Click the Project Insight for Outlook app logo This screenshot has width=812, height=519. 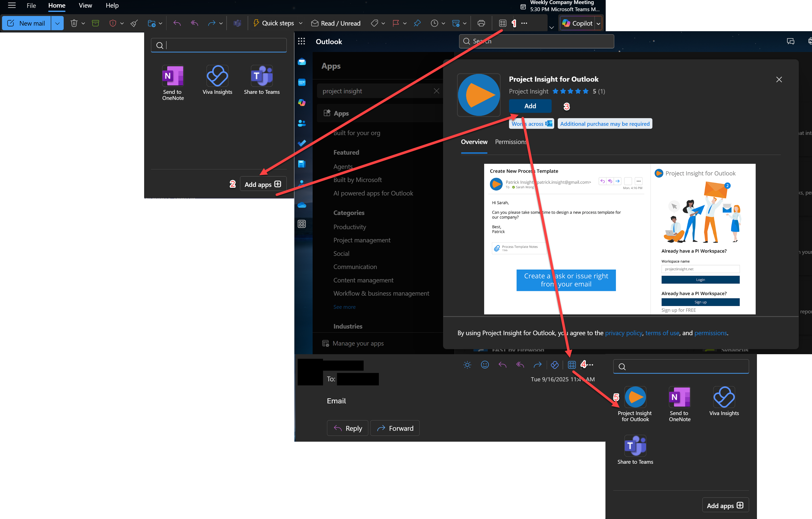coord(479,95)
